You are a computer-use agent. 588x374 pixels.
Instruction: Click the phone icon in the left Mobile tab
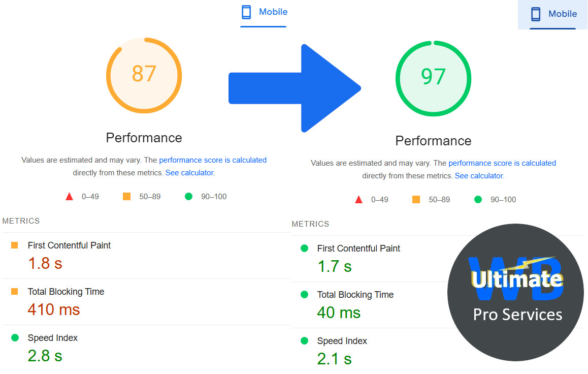(x=246, y=12)
